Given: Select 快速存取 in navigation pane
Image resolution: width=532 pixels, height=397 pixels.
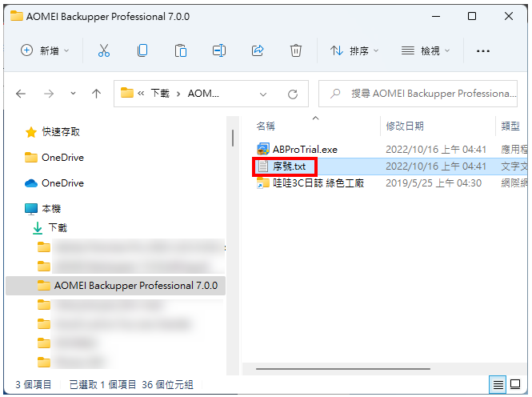Looking at the screenshot, I should click(61, 131).
